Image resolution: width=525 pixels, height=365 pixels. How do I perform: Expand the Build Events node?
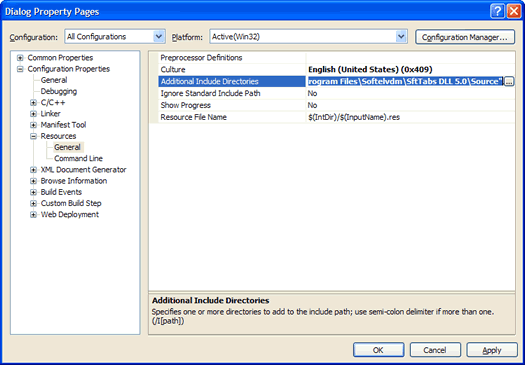33,193
